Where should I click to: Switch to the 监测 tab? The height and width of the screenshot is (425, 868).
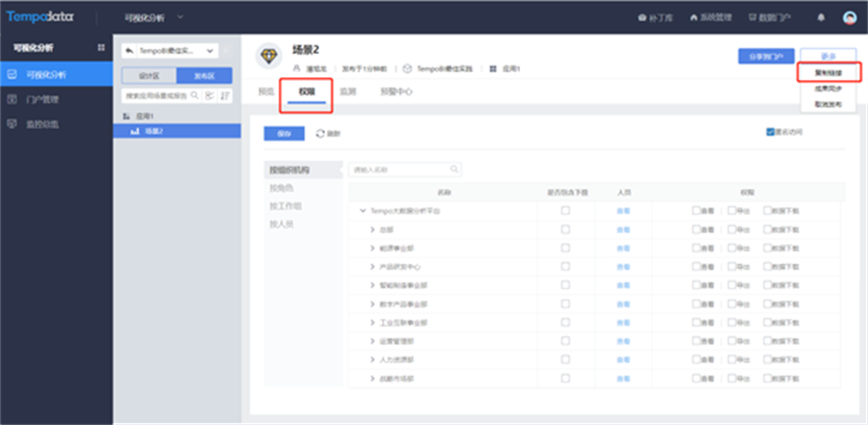click(347, 92)
